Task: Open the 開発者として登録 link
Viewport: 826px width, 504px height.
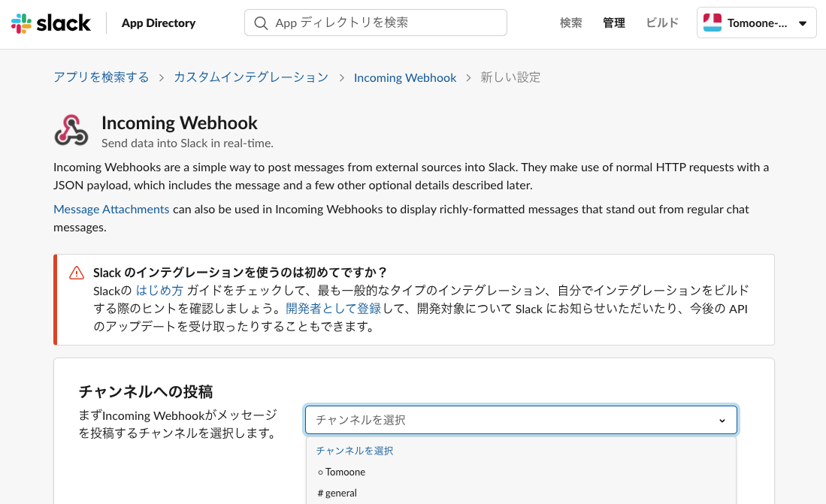Action: coord(334,309)
